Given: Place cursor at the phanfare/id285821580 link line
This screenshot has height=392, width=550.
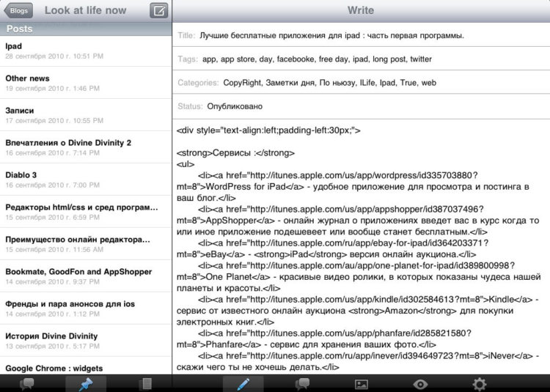Looking at the screenshot, I should click(x=334, y=333).
